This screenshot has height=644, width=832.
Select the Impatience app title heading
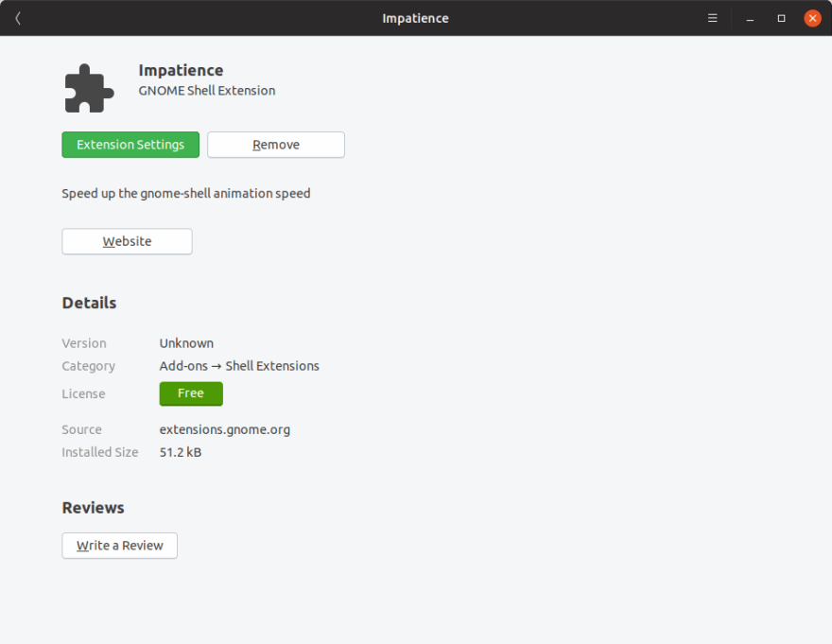pyautogui.click(x=181, y=70)
